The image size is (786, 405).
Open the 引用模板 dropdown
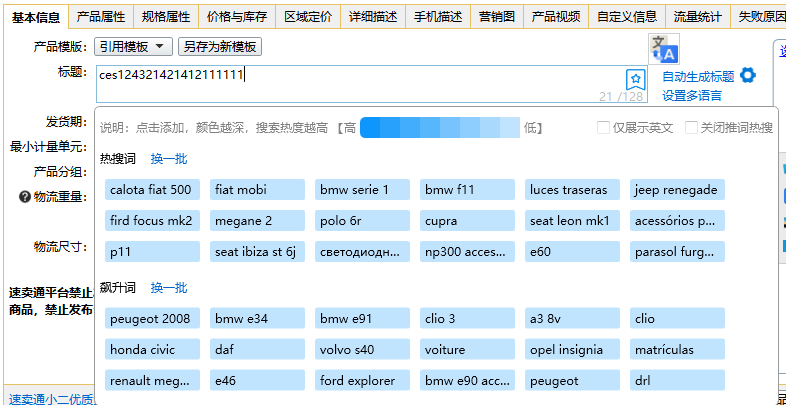pyautogui.click(x=133, y=47)
